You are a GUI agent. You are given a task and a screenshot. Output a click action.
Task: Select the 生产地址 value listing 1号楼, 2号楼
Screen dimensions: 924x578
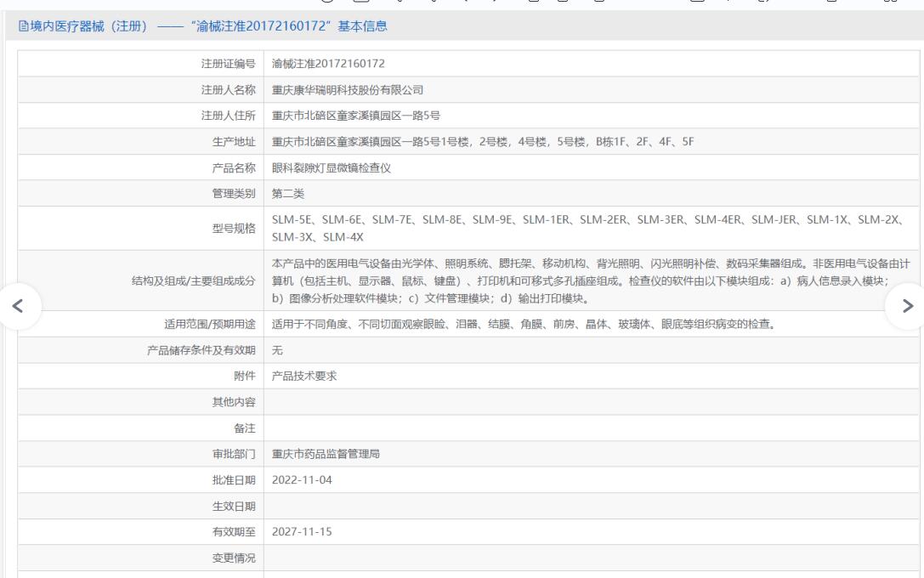pos(483,141)
